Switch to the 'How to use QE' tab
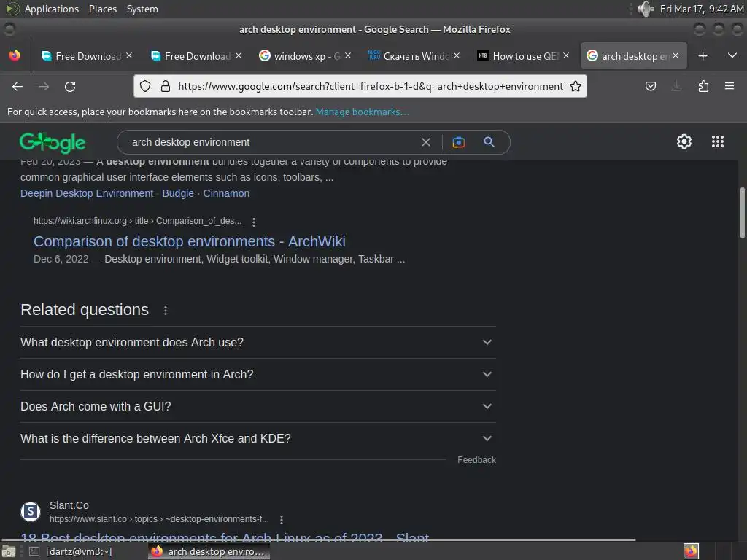 [x=523, y=56]
